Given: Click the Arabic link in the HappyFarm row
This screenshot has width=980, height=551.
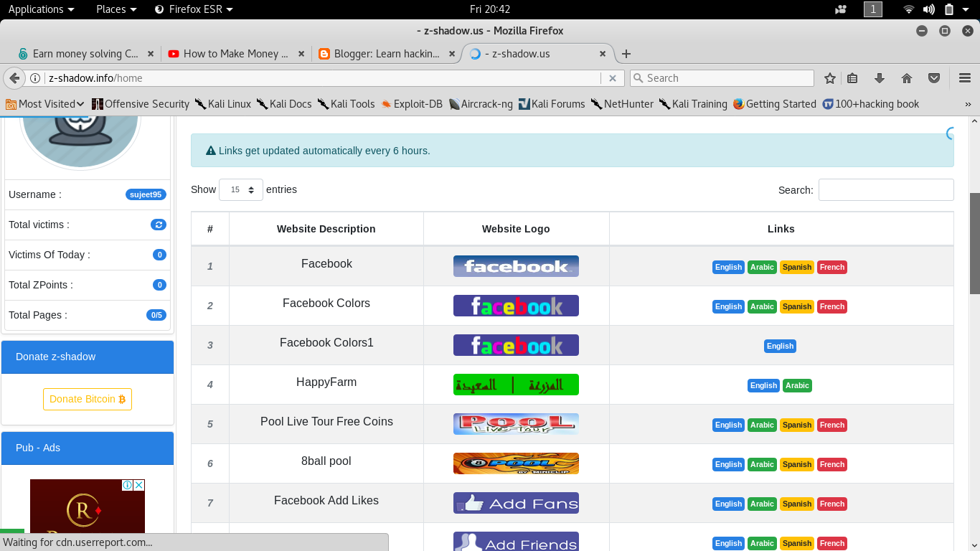Looking at the screenshot, I should pyautogui.click(x=797, y=385).
